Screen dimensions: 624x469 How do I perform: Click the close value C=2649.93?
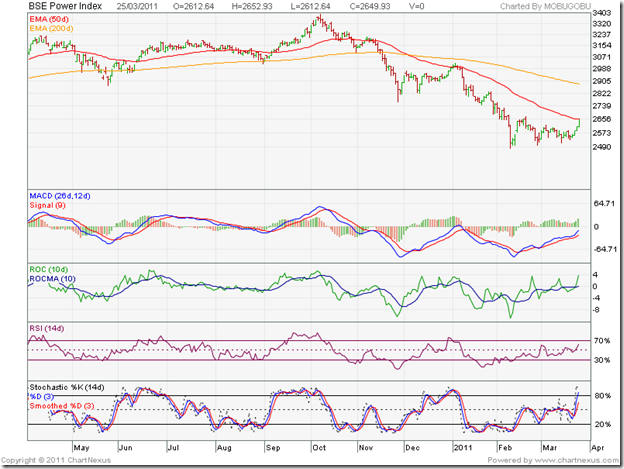[x=370, y=6]
